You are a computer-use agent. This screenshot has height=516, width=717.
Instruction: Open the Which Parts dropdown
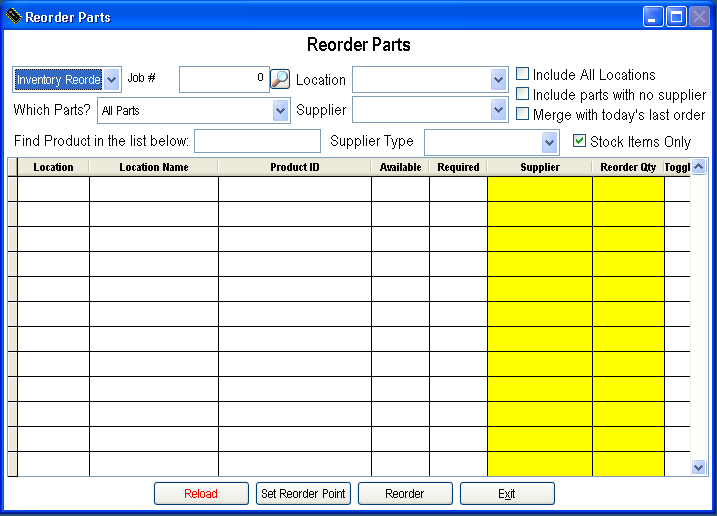click(281, 110)
